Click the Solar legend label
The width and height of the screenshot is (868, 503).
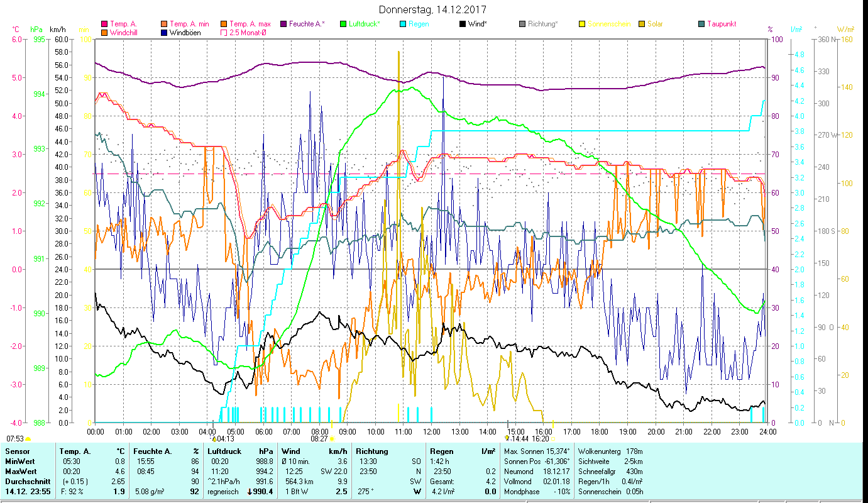[x=655, y=24]
